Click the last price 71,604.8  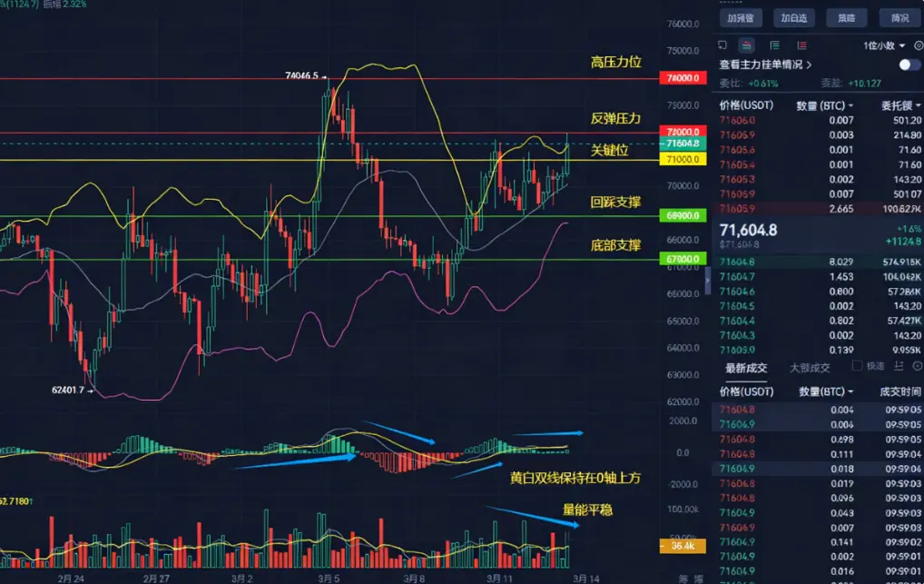tap(749, 230)
